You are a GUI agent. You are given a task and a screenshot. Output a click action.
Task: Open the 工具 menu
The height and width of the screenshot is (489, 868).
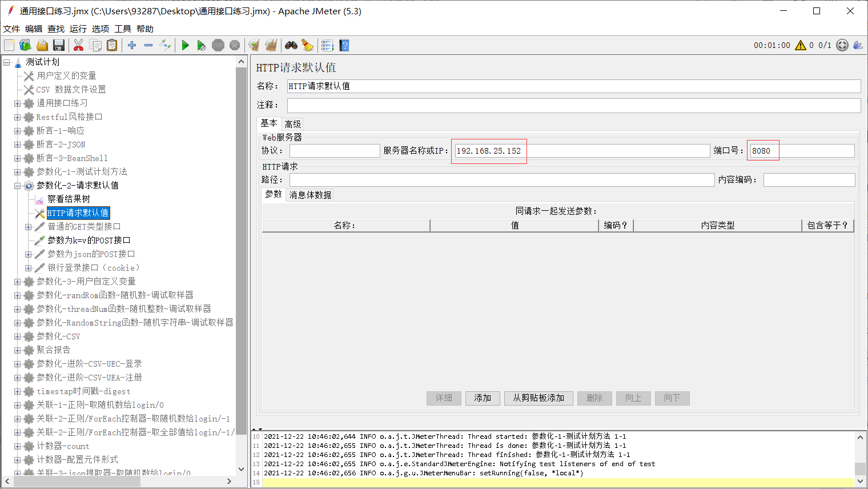point(123,29)
